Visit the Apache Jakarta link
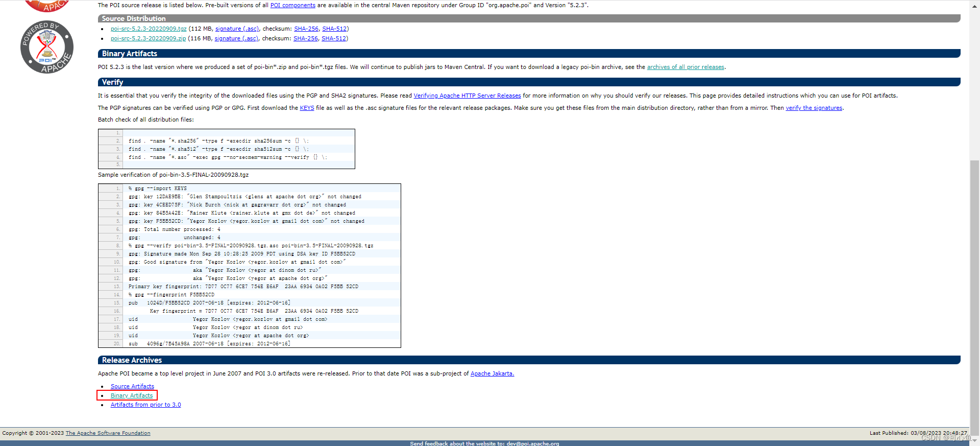This screenshot has height=446, width=980. [x=492, y=373]
